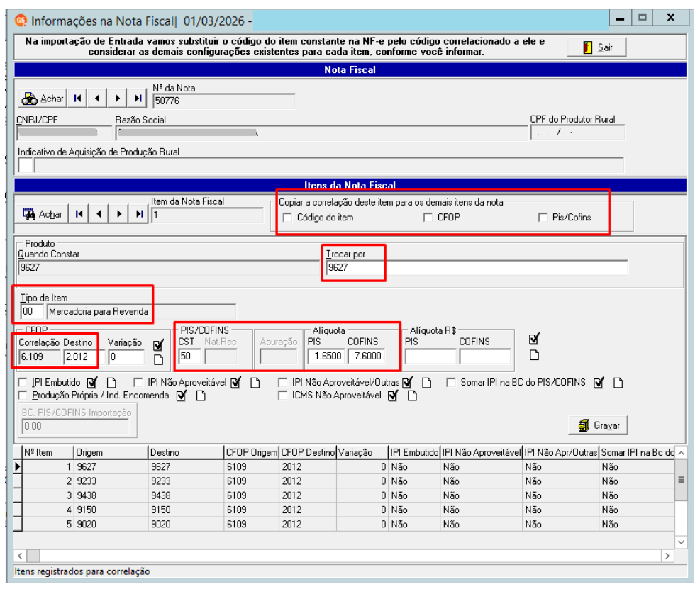Check the IPI Não Aproveitável option

[138, 383]
